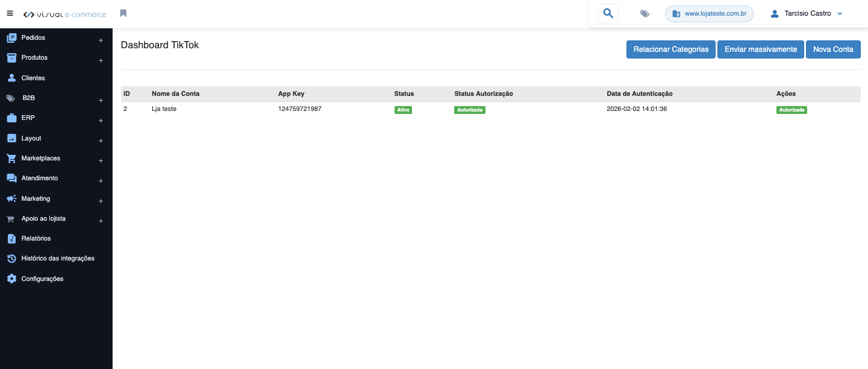The image size is (868, 369).
Task: Expand the Produtos submenu plus
Action: pos(101,60)
